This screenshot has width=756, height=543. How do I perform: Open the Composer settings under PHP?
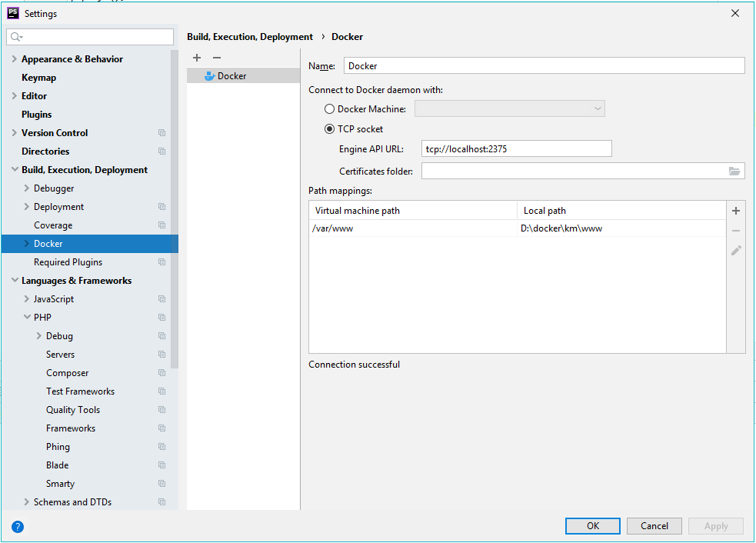[67, 373]
